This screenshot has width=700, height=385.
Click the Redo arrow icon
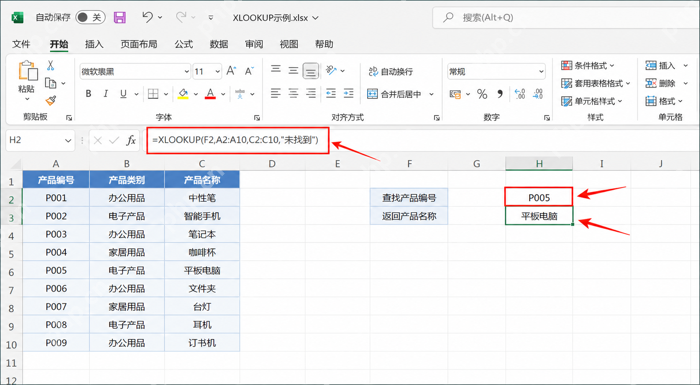click(181, 17)
